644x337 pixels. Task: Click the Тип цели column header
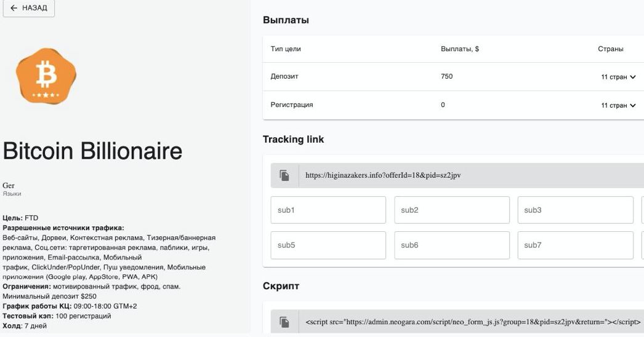coord(286,49)
